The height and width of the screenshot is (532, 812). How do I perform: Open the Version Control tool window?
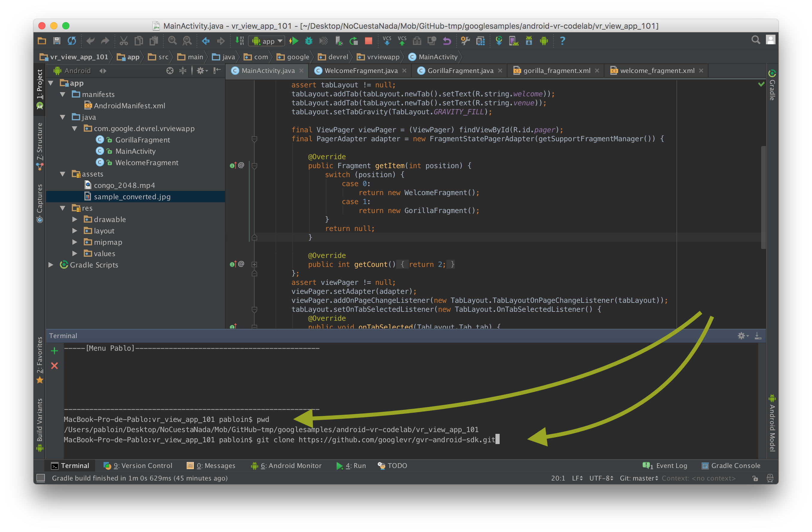(x=138, y=466)
